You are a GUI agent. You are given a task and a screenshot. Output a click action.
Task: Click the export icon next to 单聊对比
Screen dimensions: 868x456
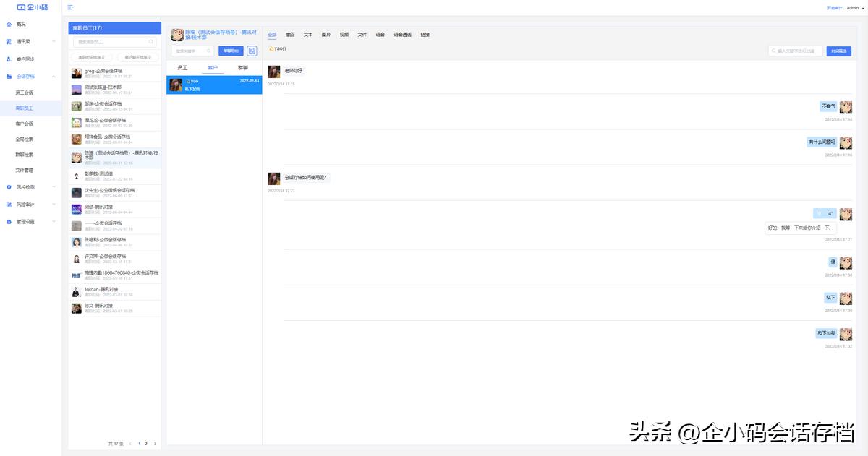pos(252,51)
